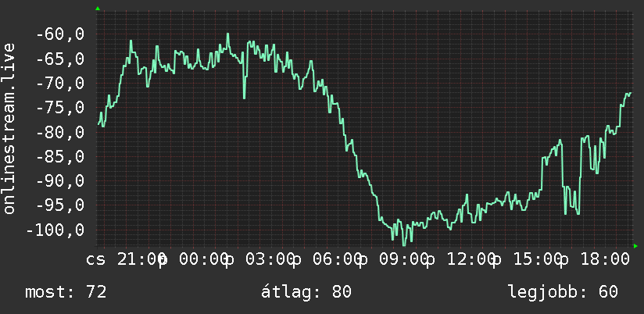This screenshot has width=644, height=314.
Task: Click the -80,0 y-axis label
Action: tap(60, 132)
